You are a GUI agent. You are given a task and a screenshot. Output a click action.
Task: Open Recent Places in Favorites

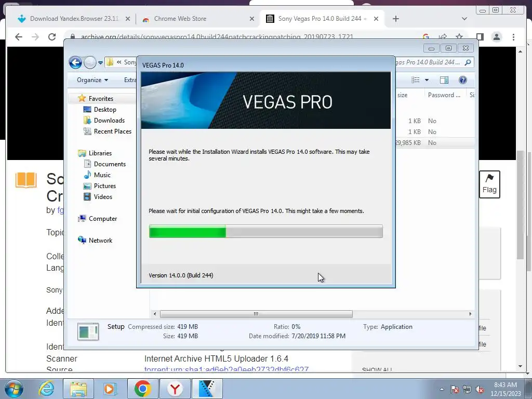click(112, 131)
